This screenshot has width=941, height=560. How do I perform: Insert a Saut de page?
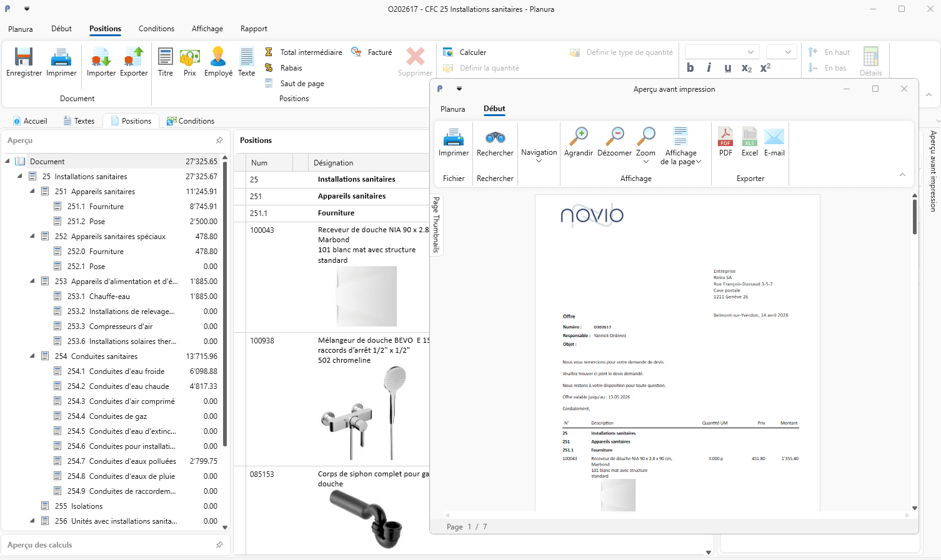(294, 84)
